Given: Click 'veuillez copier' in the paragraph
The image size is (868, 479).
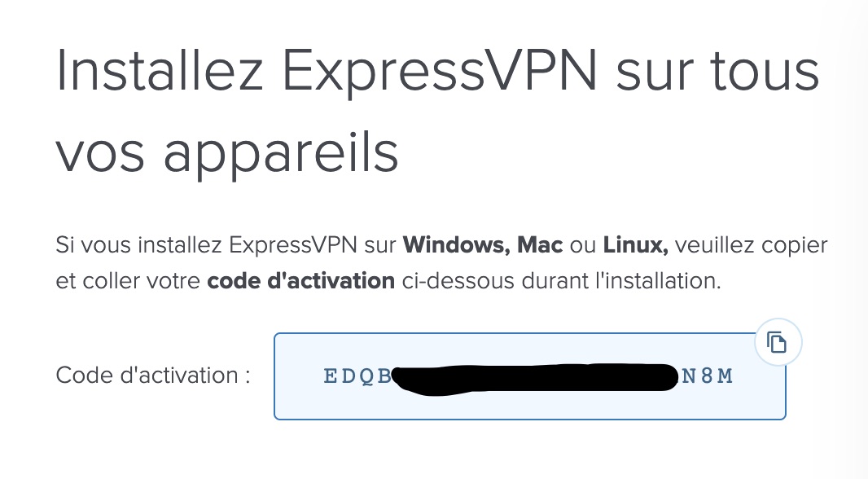Looking at the screenshot, I should coord(752,244).
